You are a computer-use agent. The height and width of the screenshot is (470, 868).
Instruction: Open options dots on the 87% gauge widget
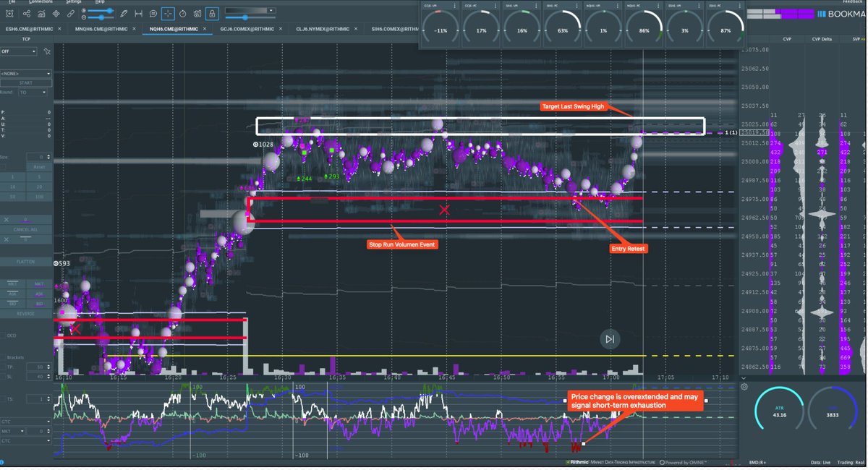click(739, 6)
